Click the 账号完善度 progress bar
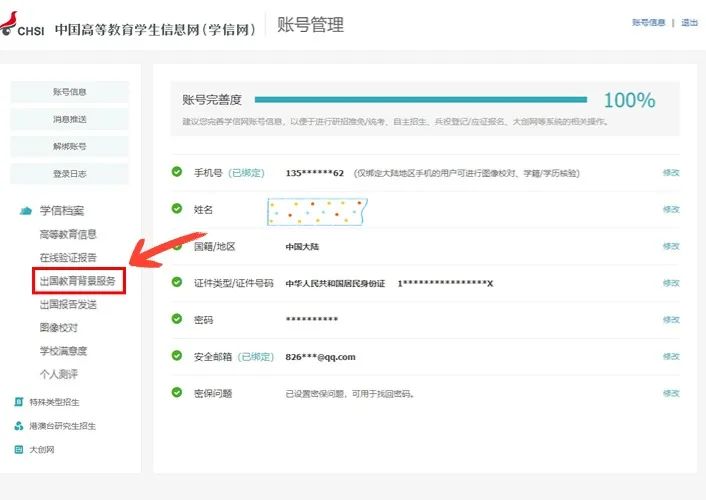 click(x=421, y=100)
